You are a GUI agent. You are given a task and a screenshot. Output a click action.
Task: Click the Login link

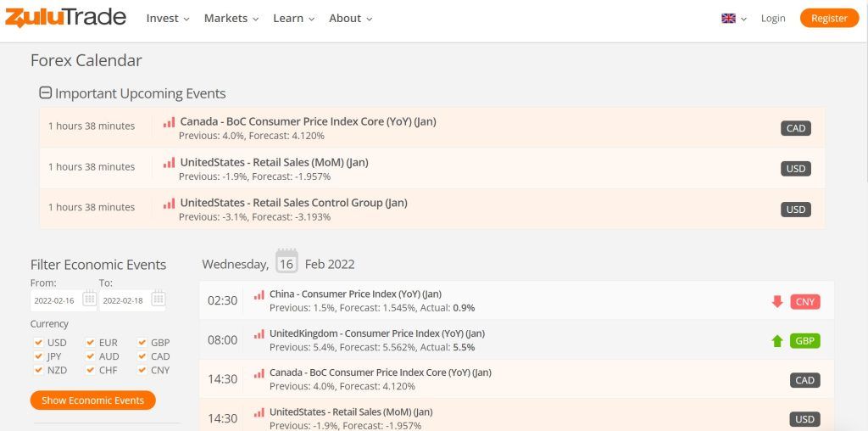click(x=773, y=19)
